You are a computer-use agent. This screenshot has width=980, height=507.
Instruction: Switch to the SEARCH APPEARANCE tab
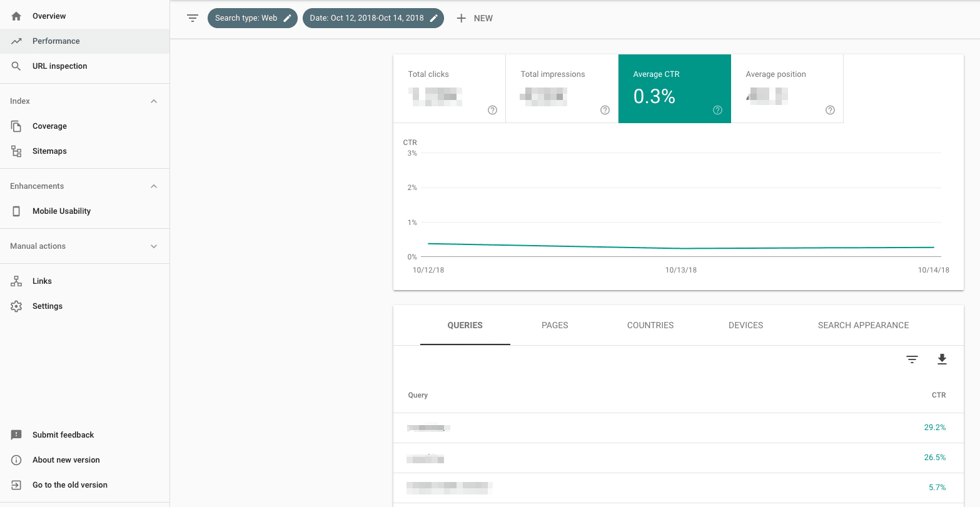(864, 325)
